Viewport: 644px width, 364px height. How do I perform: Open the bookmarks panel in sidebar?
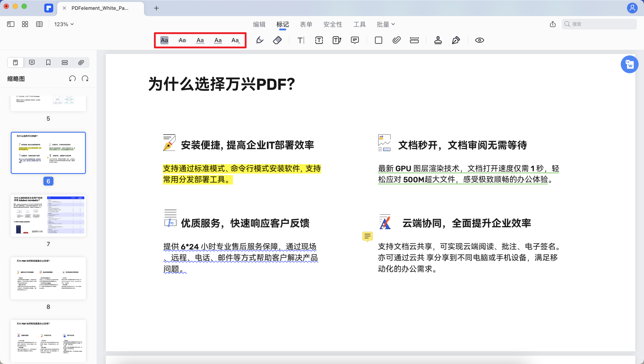48,62
